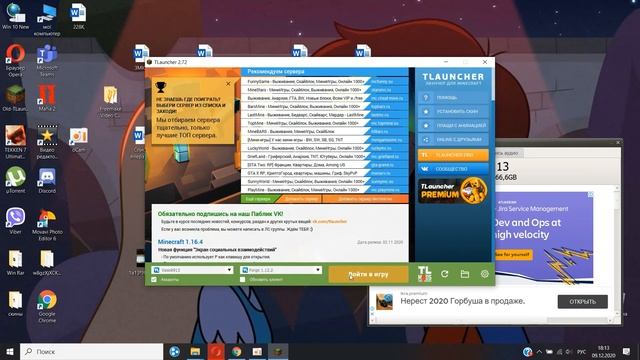The width and height of the screenshot is (640, 360).
Task: Click the РУС language indicator
Action: click(582, 351)
